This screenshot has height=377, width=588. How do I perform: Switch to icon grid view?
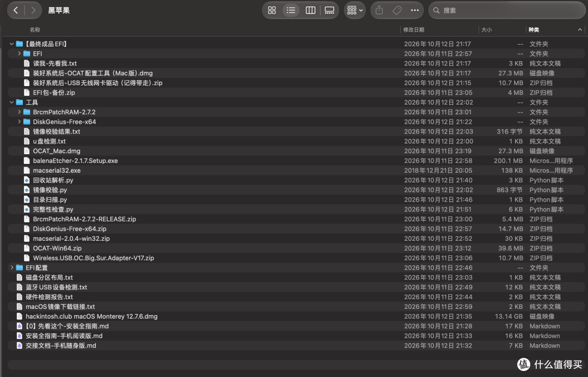(x=272, y=10)
